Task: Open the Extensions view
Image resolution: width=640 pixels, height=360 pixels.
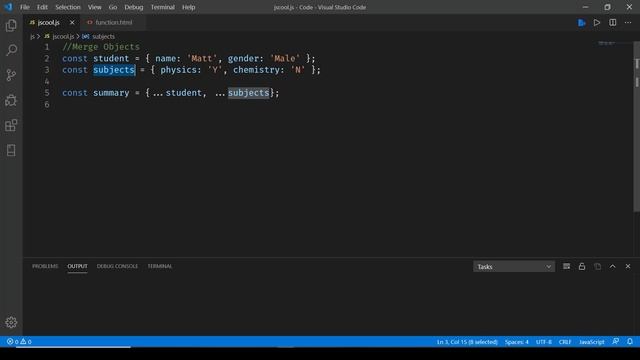Action: pos(11,125)
